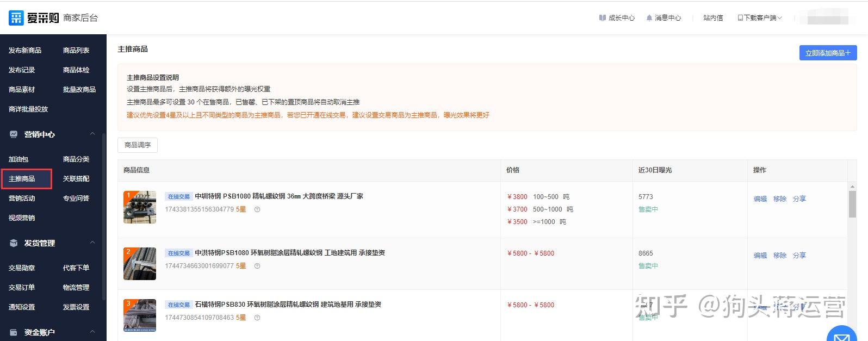Edit the 中洪特钢PSB1080 product
868x341 pixels.
760,256
